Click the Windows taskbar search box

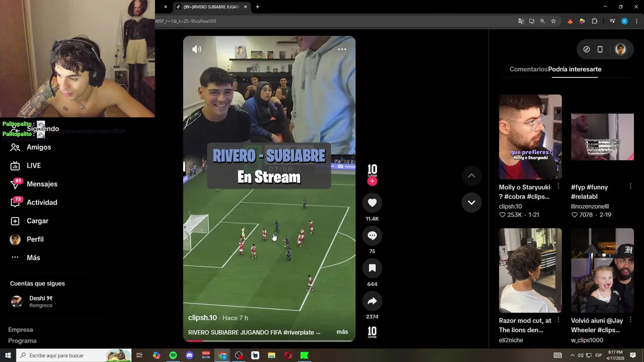tap(74, 355)
